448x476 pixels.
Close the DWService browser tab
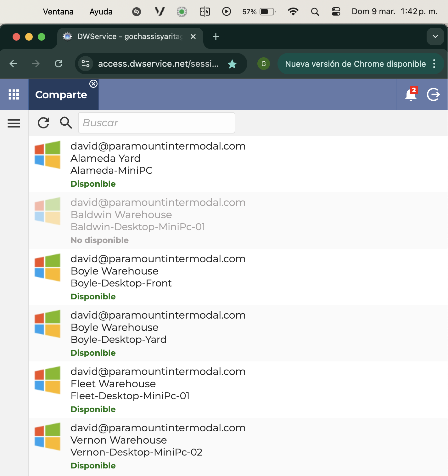click(193, 37)
